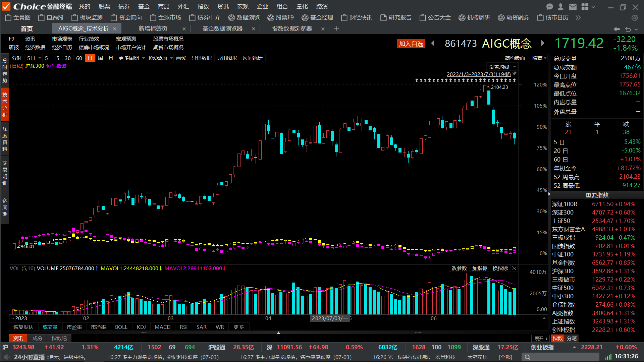Open the 宏观 menu
This screenshot has width=644, height=362.
point(243,6)
